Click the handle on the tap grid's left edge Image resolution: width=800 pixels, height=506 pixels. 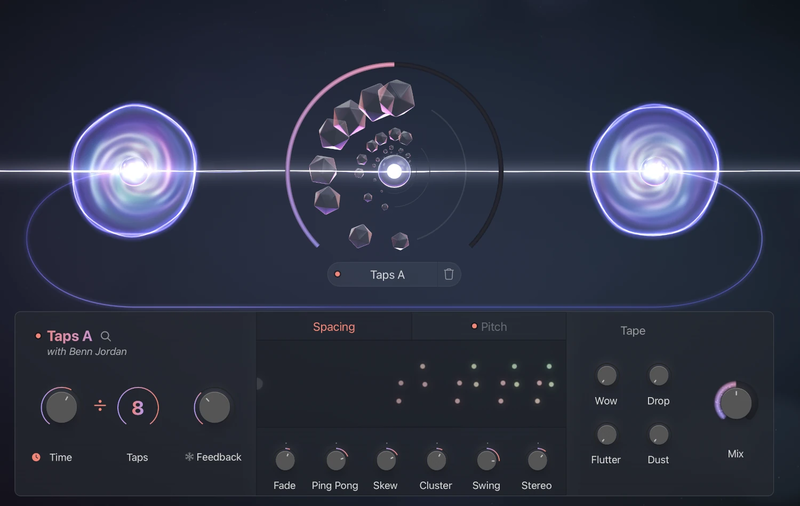[x=260, y=383]
